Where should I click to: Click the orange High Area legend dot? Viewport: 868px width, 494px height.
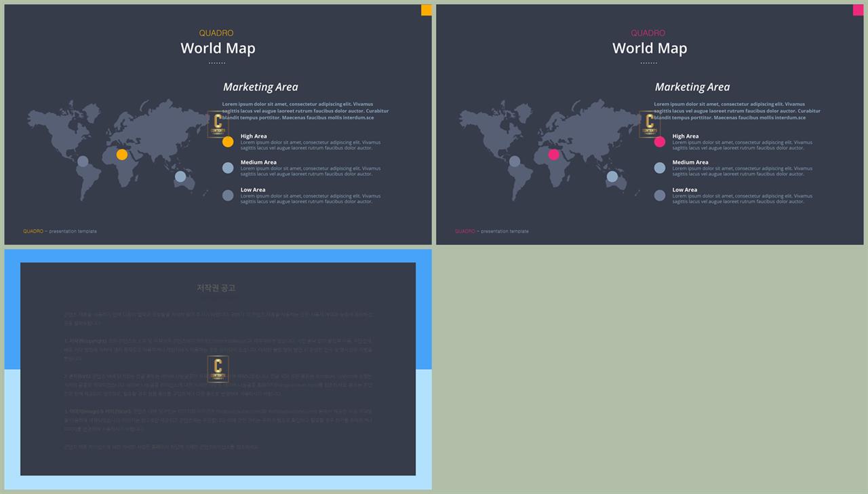tap(228, 142)
